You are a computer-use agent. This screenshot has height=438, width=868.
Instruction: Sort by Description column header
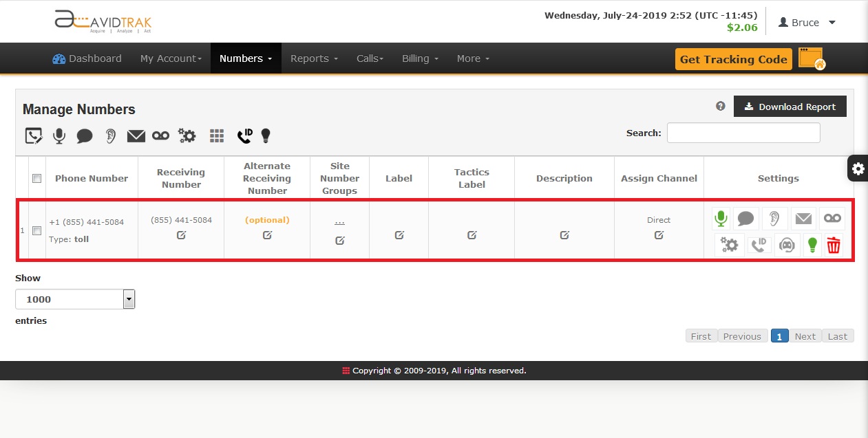tap(564, 178)
